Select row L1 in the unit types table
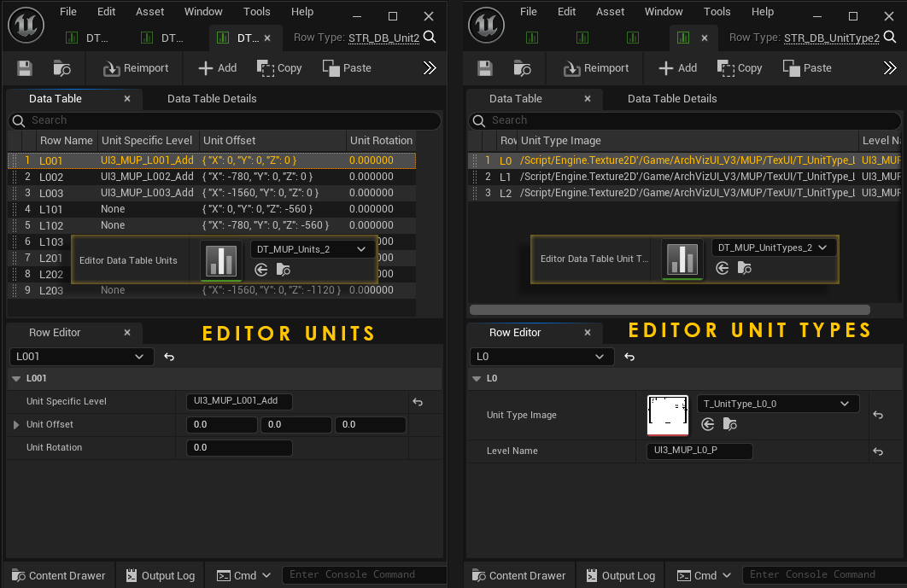907x588 pixels. click(x=685, y=177)
